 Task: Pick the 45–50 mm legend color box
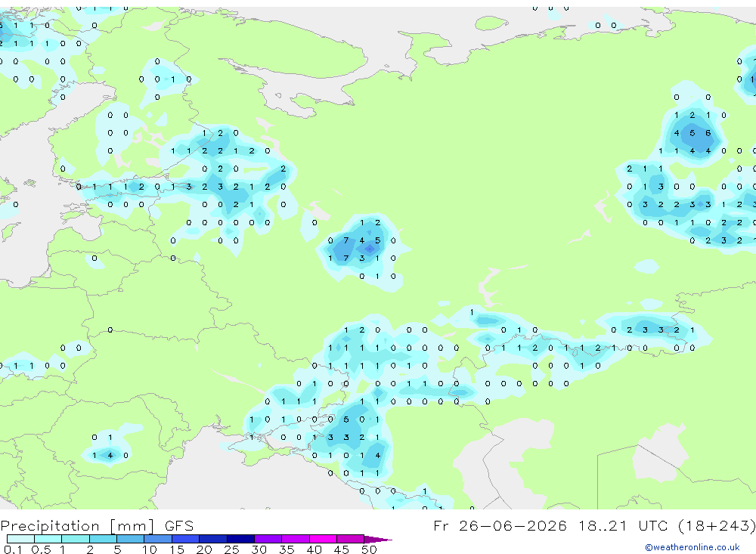click(x=351, y=539)
